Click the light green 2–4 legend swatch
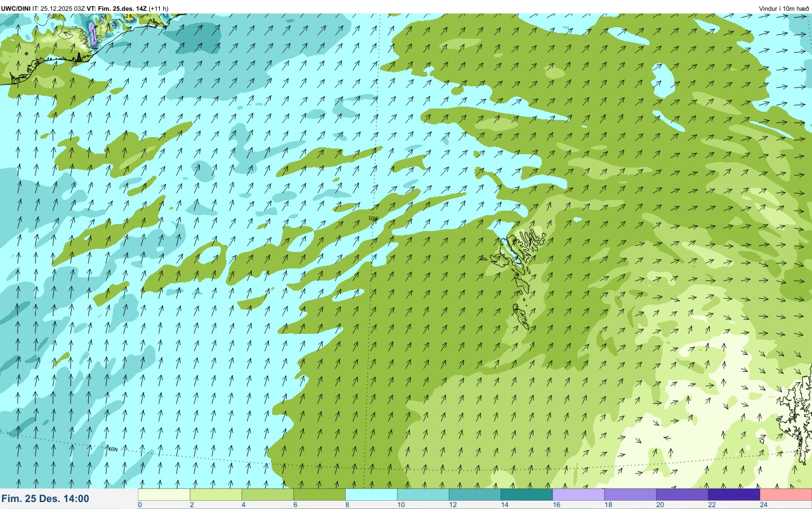 coord(216,494)
